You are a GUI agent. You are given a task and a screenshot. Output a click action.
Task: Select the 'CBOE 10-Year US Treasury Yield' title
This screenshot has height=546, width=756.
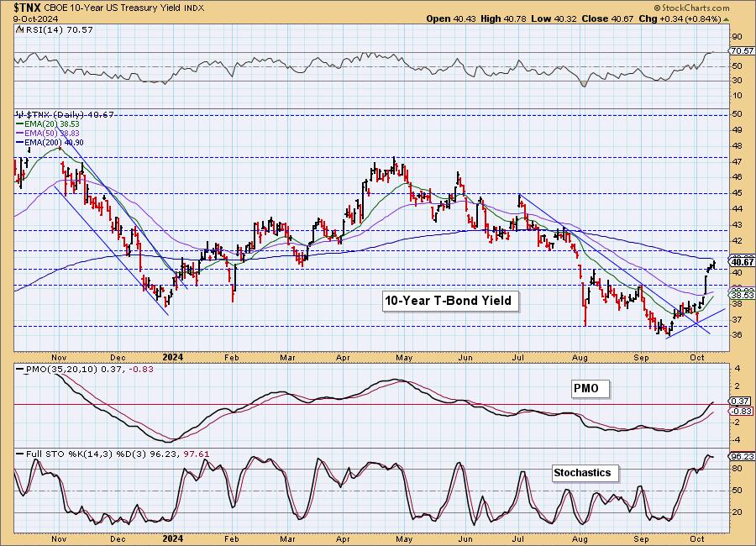[113, 8]
